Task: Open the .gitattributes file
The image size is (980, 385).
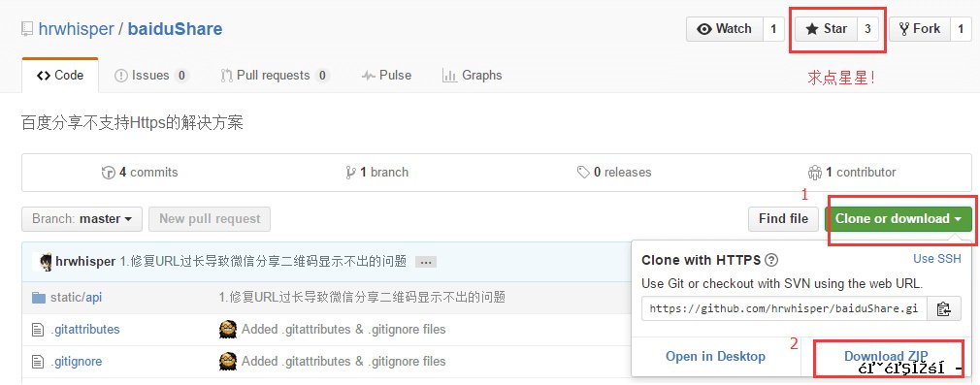Action: [x=85, y=330]
